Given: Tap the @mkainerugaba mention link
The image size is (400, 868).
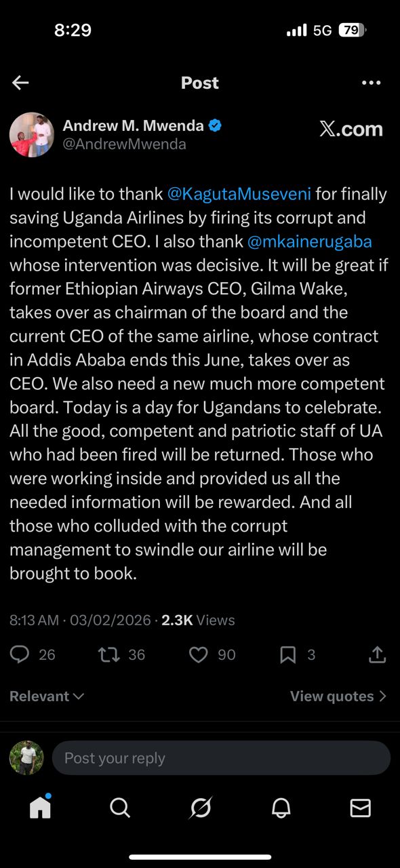Looking at the screenshot, I should tap(310, 241).
